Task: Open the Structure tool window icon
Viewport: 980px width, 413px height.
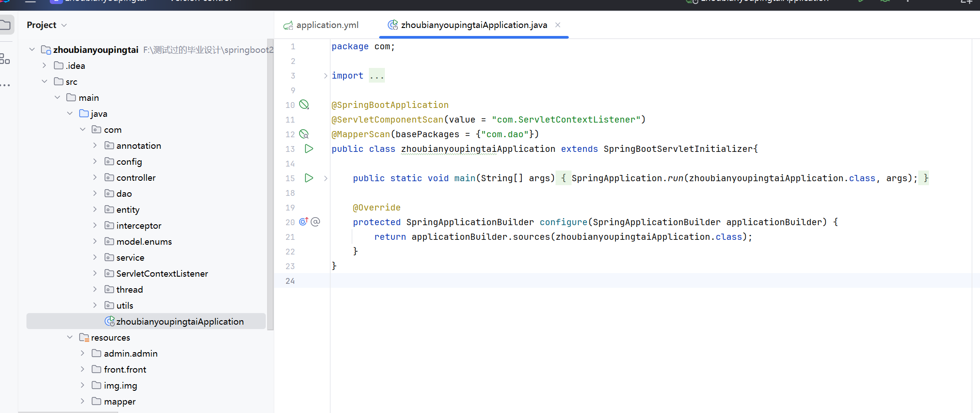Action: (4, 59)
